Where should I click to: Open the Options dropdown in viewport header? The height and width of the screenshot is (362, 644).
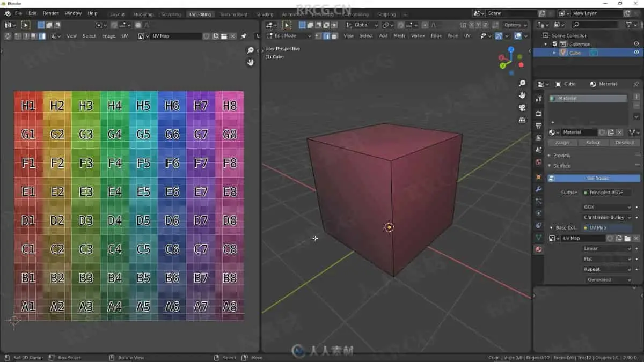[x=515, y=25]
